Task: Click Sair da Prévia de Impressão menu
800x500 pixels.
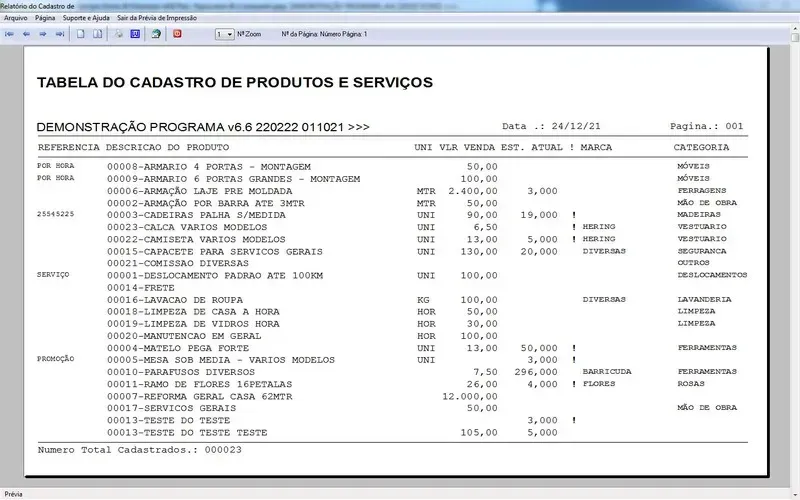Action: [159, 18]
